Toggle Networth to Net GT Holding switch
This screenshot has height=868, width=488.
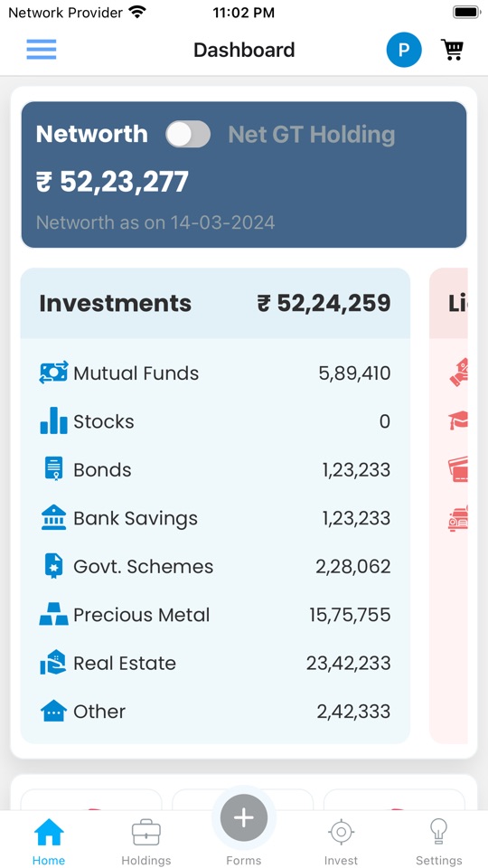pos(188,135)
